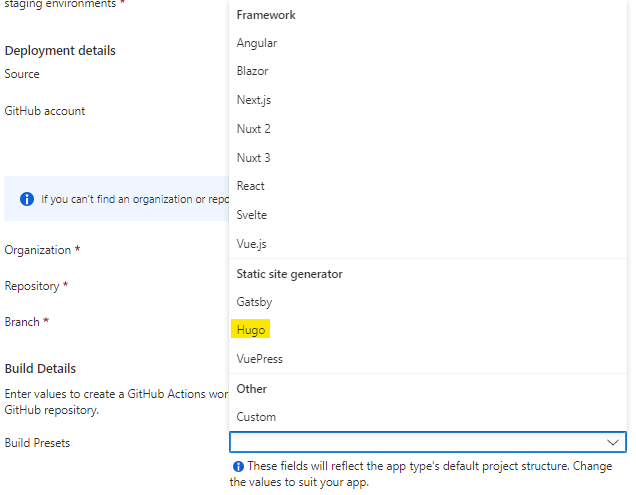636x495 pixels.
Task: Choose Gatsby static site generator
Action: [x=428, y=302]
